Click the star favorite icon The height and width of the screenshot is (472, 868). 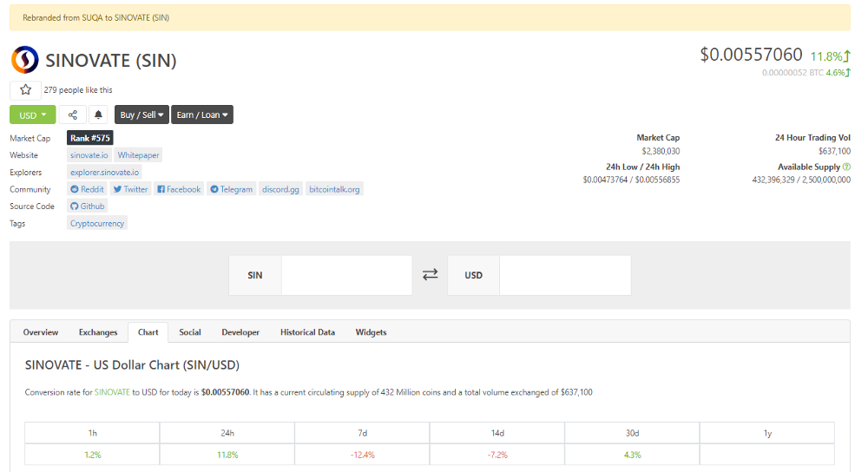[25, 89]
